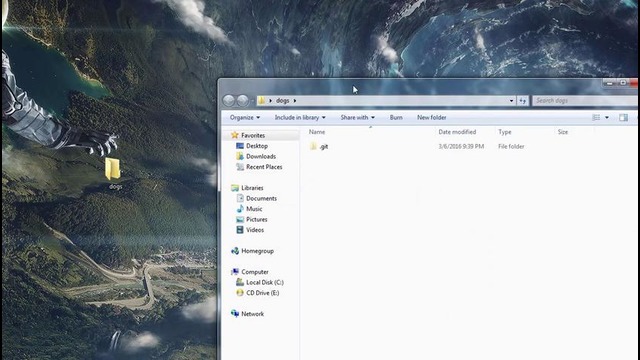Click the Back navigation arrow in Explorer
The height and width of the screenshot is (360, 640).
(x=229, y=100)
